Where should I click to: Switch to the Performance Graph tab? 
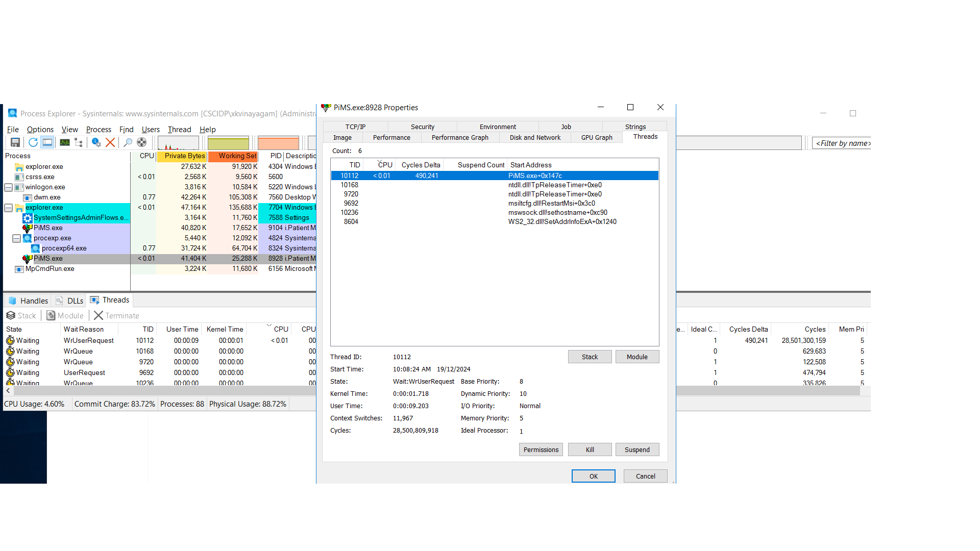459,137
